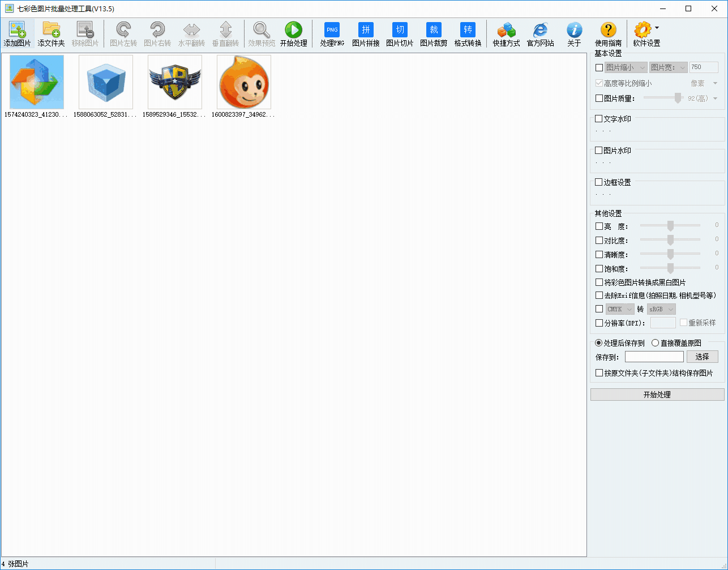This screenshot has width=728, height=570.
Task: Expand the 软件设置 dropdown arrow
Action: click(657, 27)
